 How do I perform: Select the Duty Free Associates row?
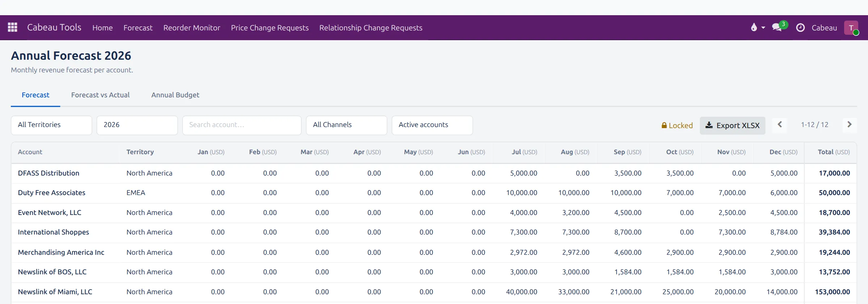click(x=434, y=193)
